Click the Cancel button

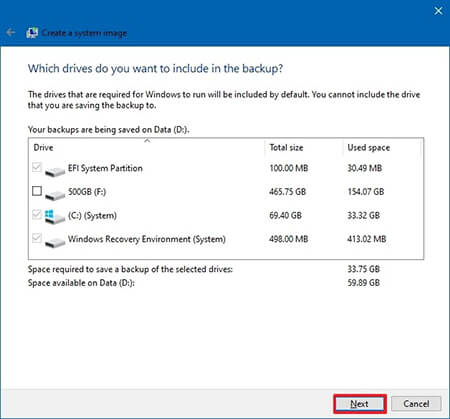416,404
